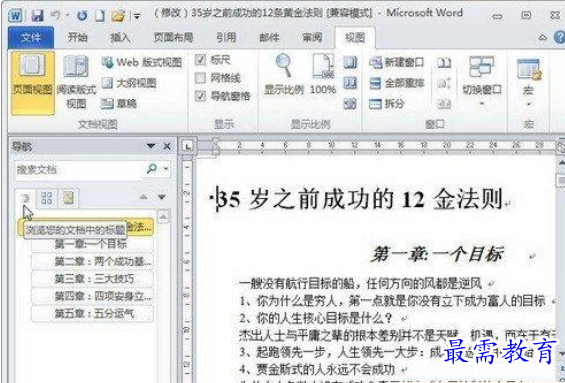Open a 新建窗口

pos(396,63)
